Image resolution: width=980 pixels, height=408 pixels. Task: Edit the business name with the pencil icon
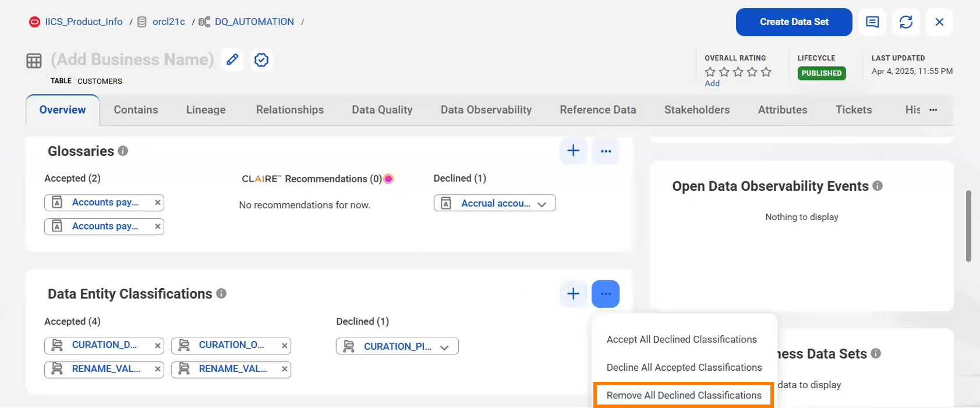click(232, 59)
